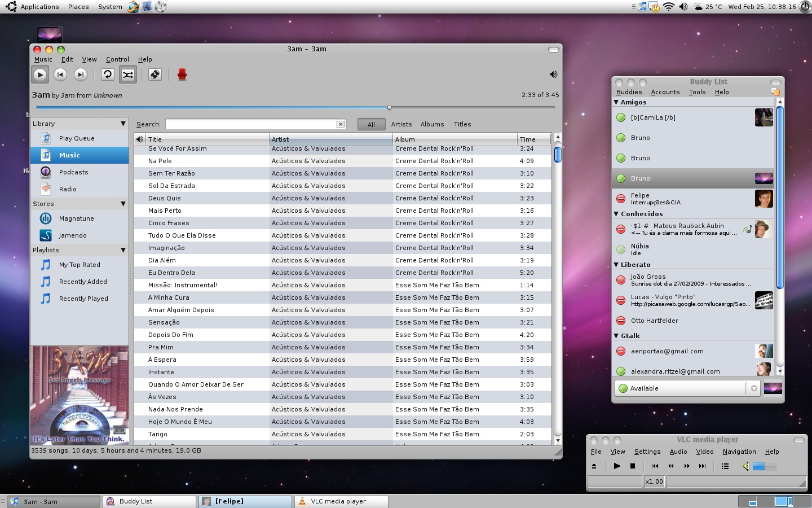This screenshot has width=812, height=508.
Task: Select Music source in the sidebar
Action: 80,155
